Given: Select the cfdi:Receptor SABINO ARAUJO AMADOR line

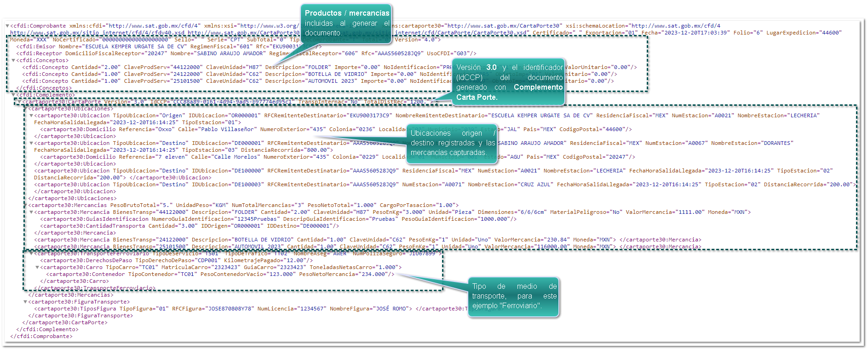Looking at the screenshot, I should tap(138, 53).
